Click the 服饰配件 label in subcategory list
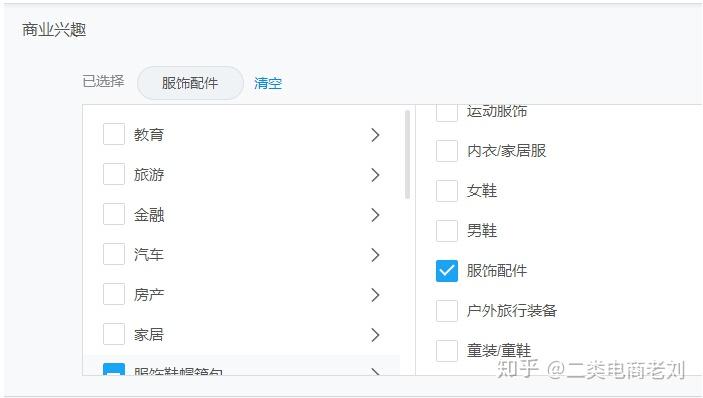 [497, 271]
